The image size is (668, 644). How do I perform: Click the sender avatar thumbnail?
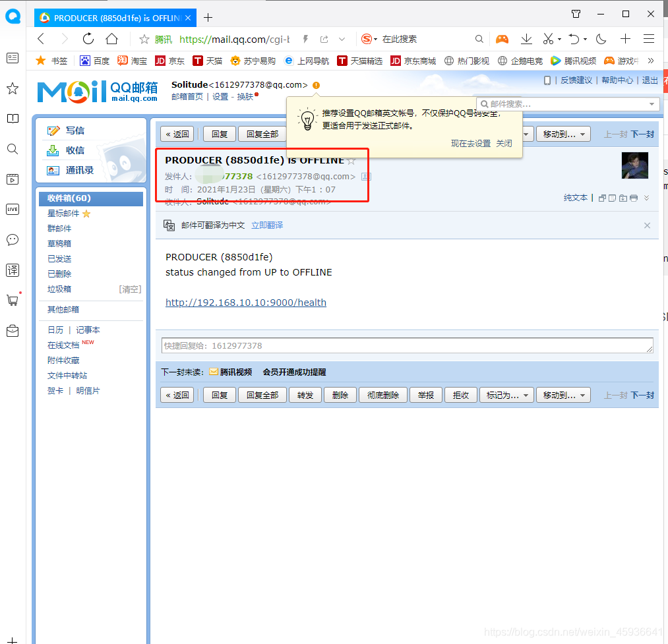pos(635,165)
